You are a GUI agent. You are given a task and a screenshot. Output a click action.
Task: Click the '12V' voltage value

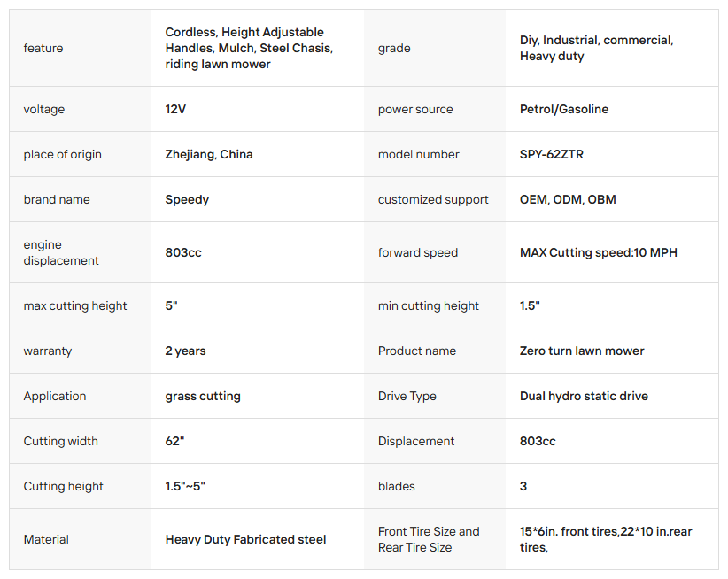[x=175, y=109]
